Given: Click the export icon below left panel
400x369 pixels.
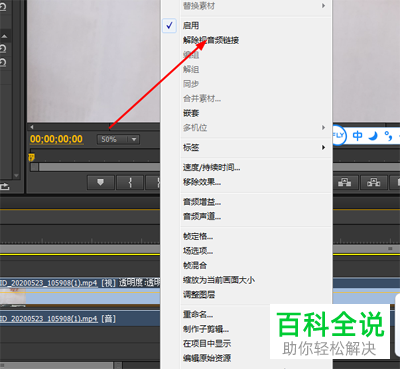Looking at the screenshot, I should coord(4,186).
